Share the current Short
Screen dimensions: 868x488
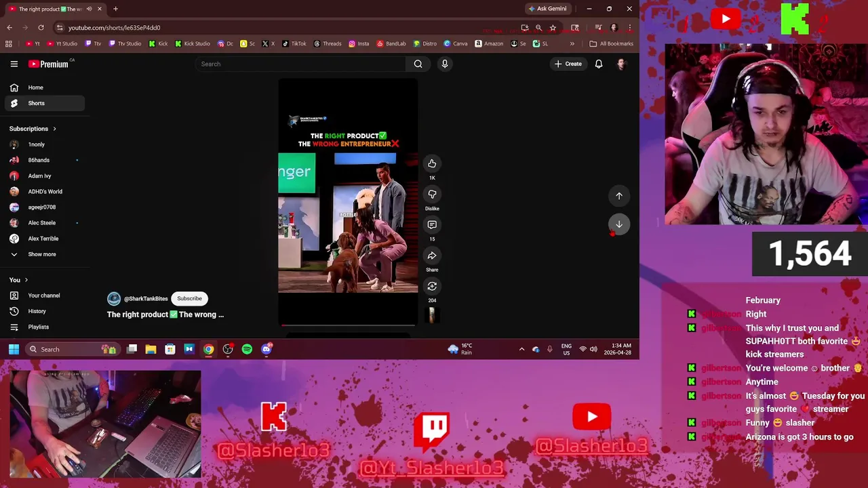(432, 256)
